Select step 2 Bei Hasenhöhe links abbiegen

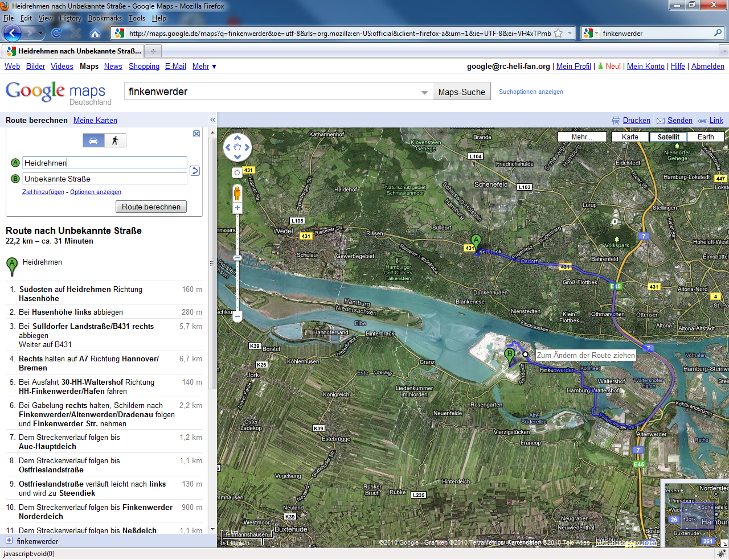point(104,312)
